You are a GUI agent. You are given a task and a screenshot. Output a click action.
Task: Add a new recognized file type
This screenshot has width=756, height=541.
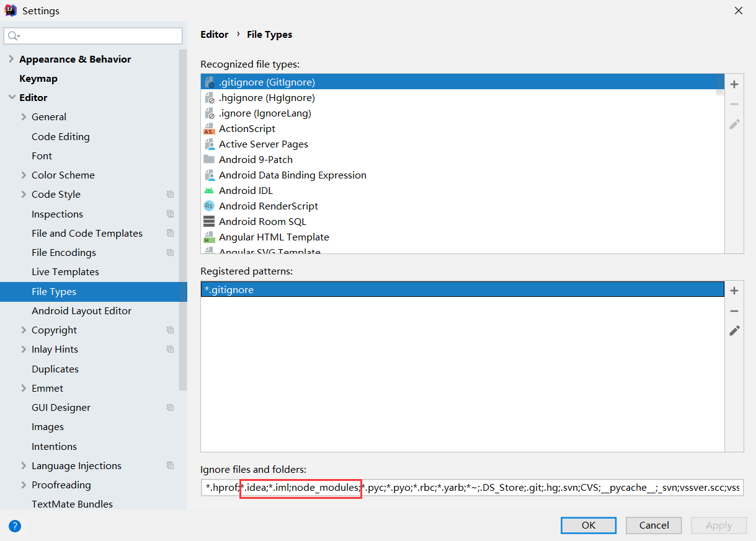(x=734, y=84)
